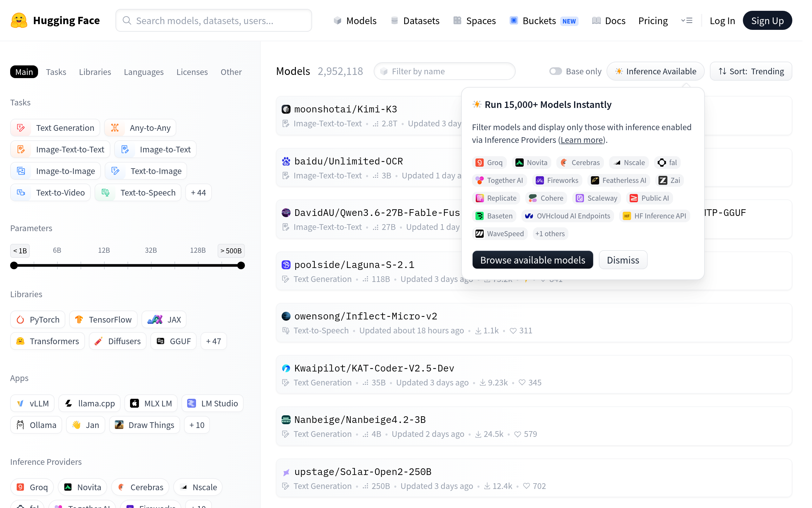Viewport: 812px width, 508px height.
Task: Click the Zai icon in the popup
Action: point(663,180)
